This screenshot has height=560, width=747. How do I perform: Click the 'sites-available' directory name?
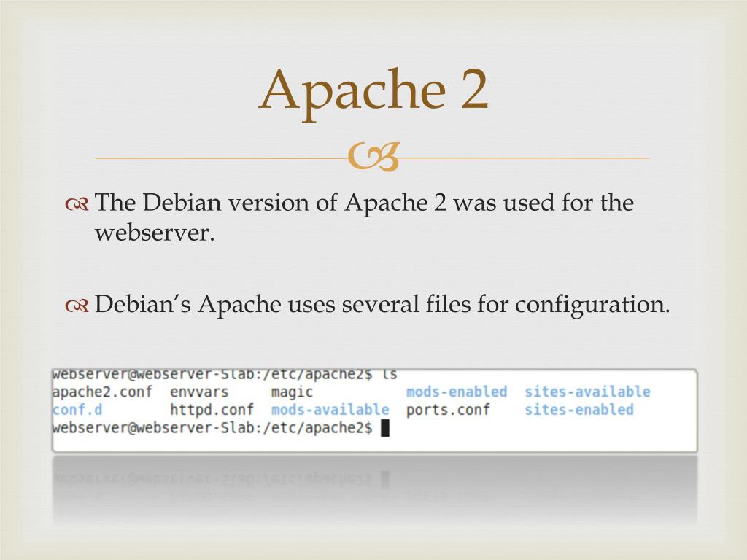pos(587,392)
